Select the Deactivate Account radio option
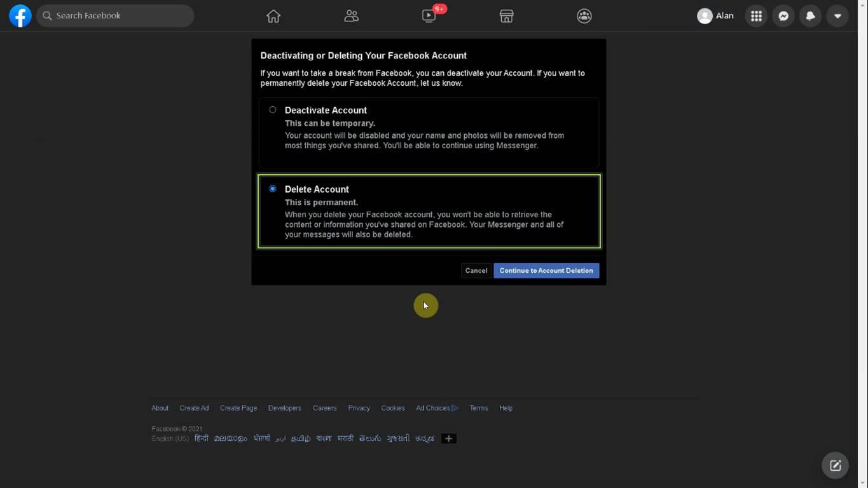868x488 pixels. pyautogui.click(x=273, y=110)
